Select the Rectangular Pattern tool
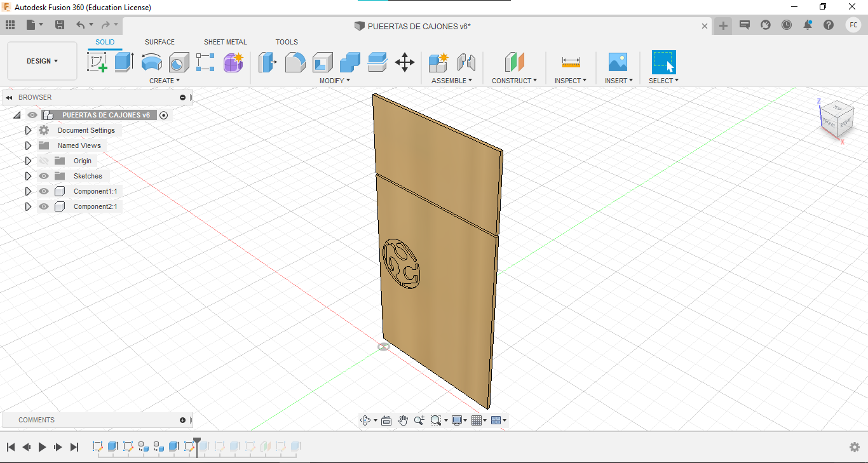The height and width of the screenshot is (463, 868). coord(205,62)
